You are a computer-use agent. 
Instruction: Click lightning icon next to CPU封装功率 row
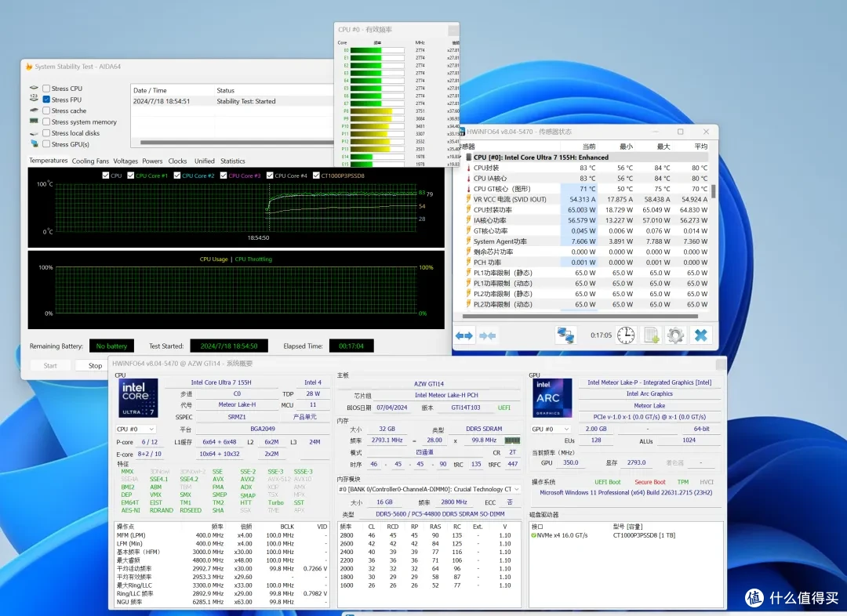468,209
